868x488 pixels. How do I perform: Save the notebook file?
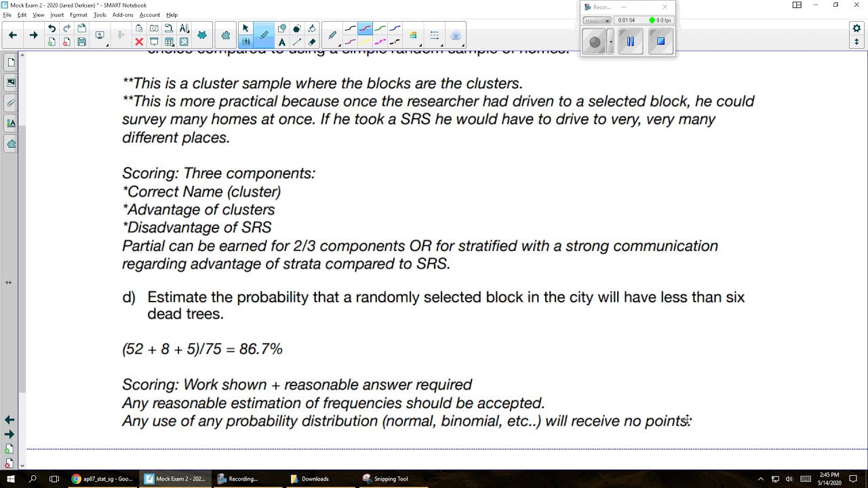[81, 42]
